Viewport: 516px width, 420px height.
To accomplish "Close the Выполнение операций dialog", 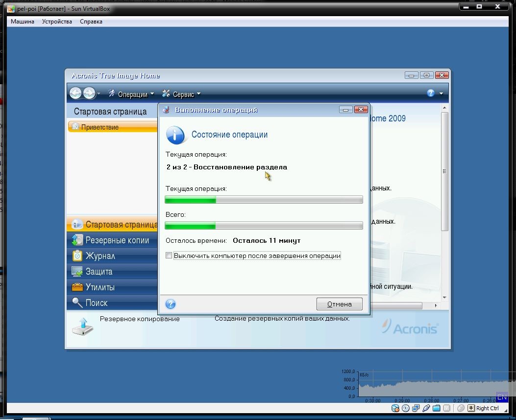I will [x=361, y=110].
